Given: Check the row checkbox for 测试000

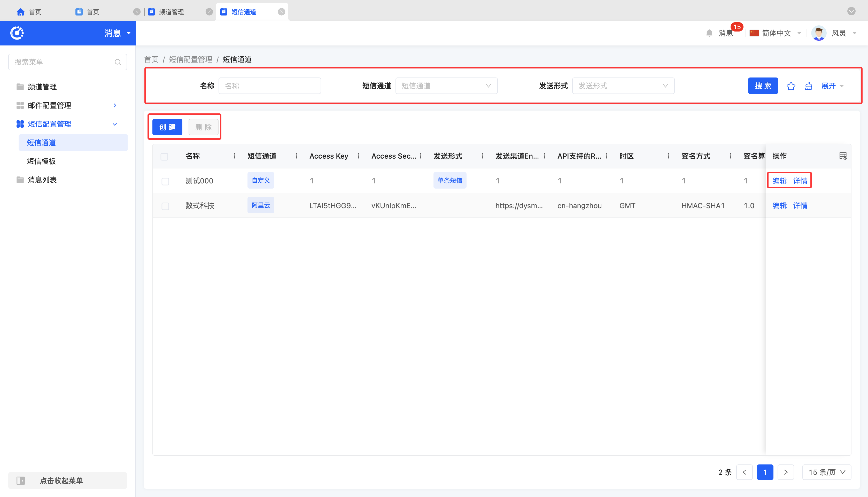Looking at the screenshot, I should pos(165,181).
